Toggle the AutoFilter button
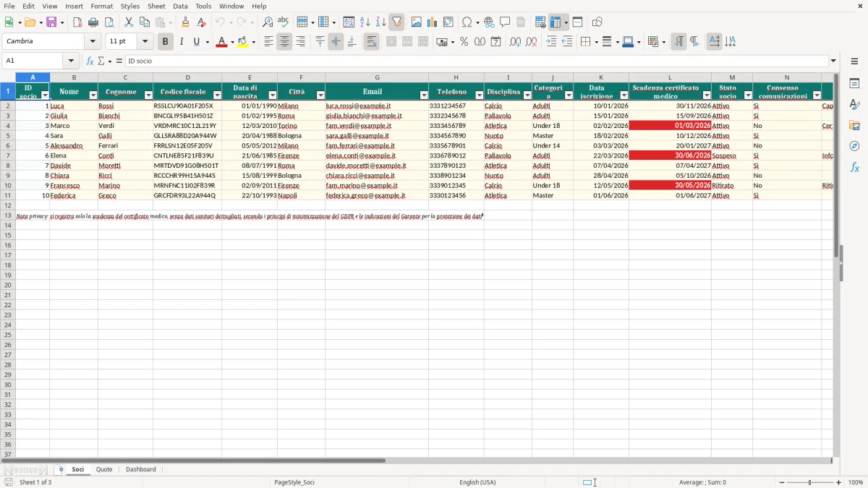The width and height of the screenshot is (868, 488). tap(397, 22)
